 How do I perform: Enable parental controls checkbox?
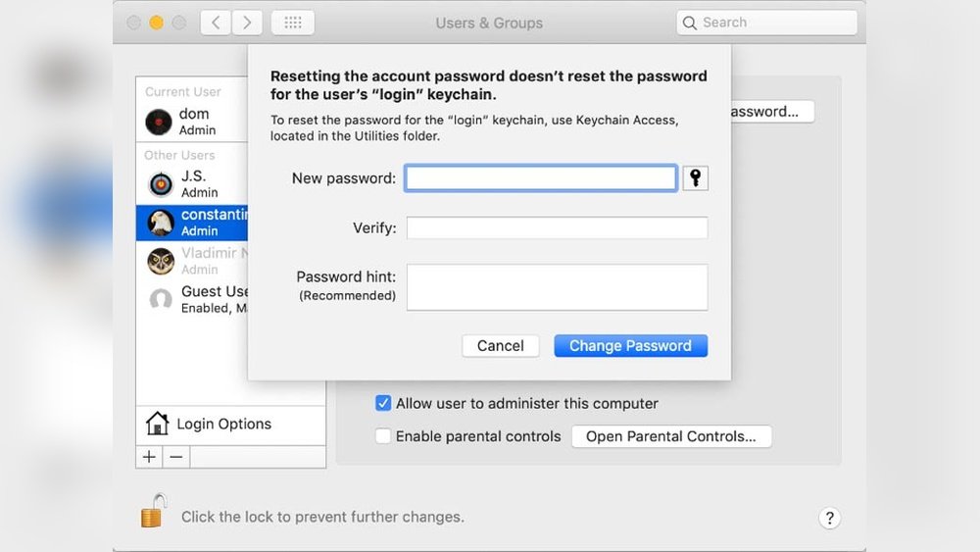(x=384, y=436)
